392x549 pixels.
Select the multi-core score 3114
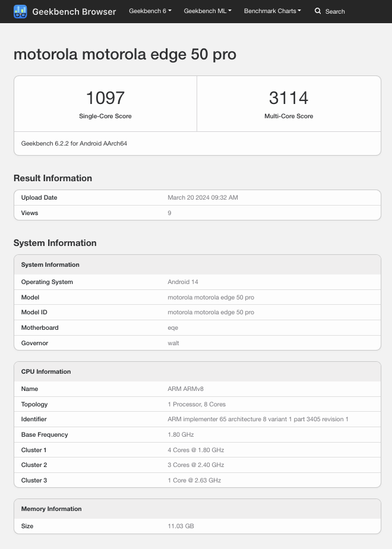tap(289, 97)
